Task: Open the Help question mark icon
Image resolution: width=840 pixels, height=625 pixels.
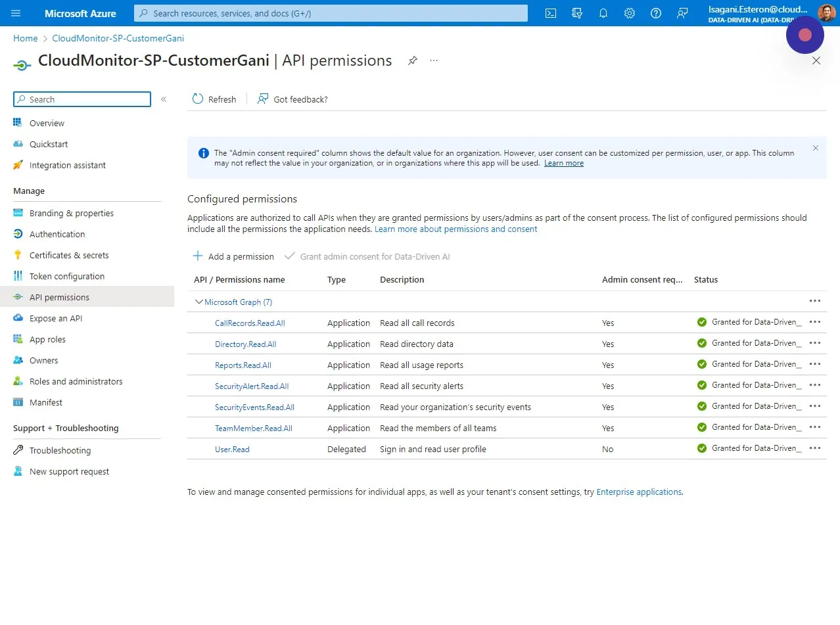Action: (656, 13)
